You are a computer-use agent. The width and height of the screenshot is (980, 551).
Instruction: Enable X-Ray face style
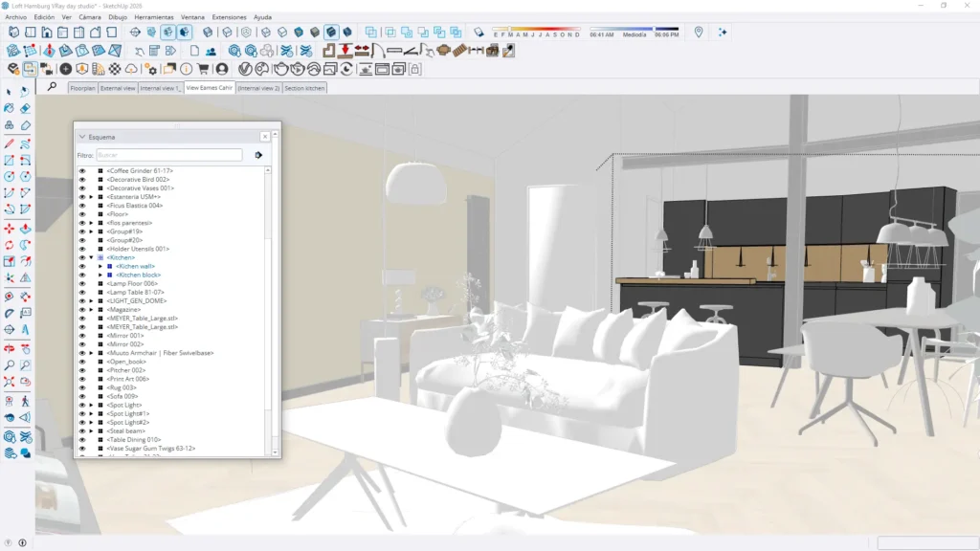[x=208, y=32]
